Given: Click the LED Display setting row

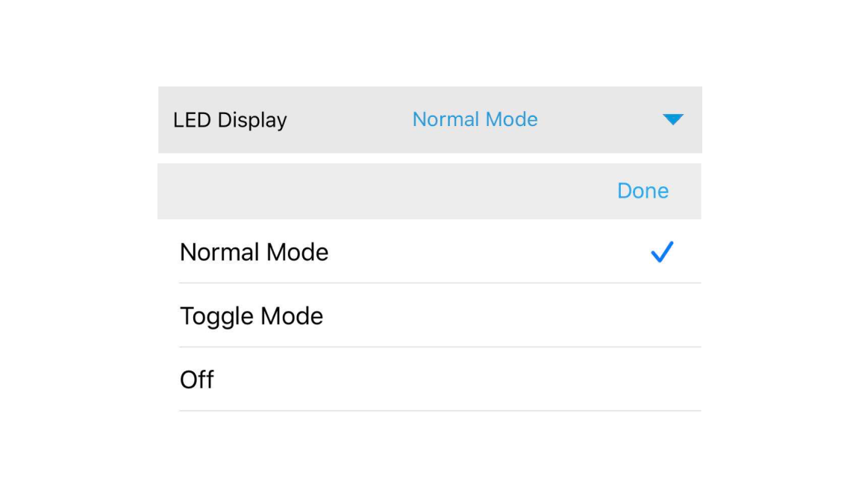Looking at the screenshot, I should (x=430, y=120).
